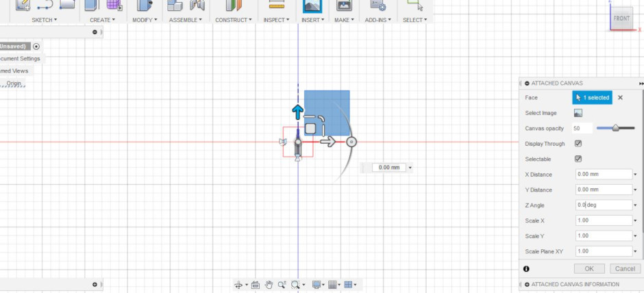Open the ADD-INS menu
The height and width of the screenshot is (293, 644).
(378, 20)
